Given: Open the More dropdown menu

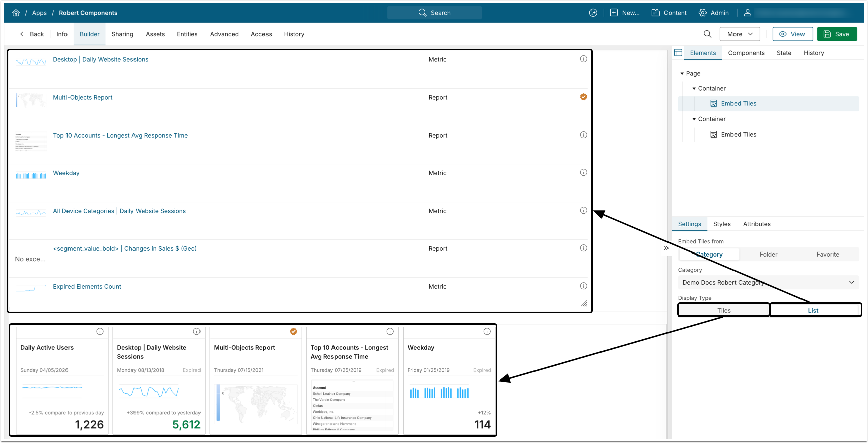Looking at the screenshot, I should tap(740, 34).
